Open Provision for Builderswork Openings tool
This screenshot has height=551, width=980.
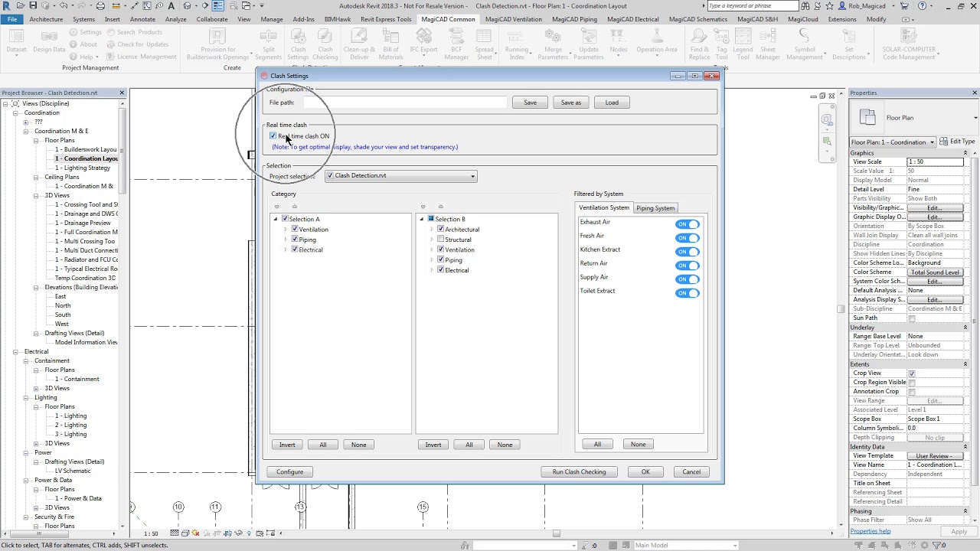pyautogui.click(x=218, y=45)
